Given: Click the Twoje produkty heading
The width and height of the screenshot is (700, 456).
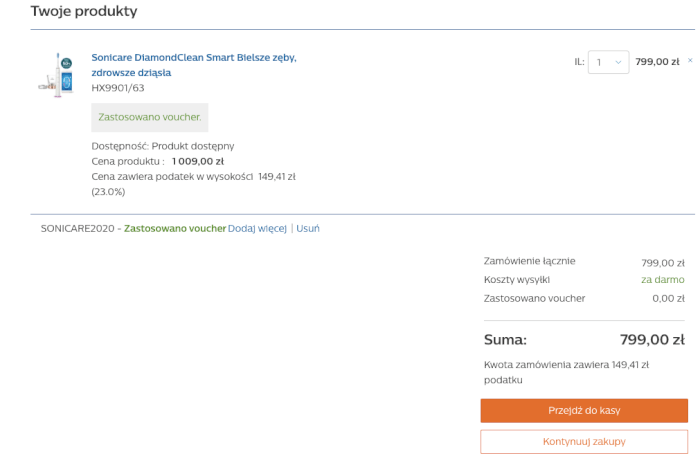Looking at the screenshot, I should [x=84, y=12].
